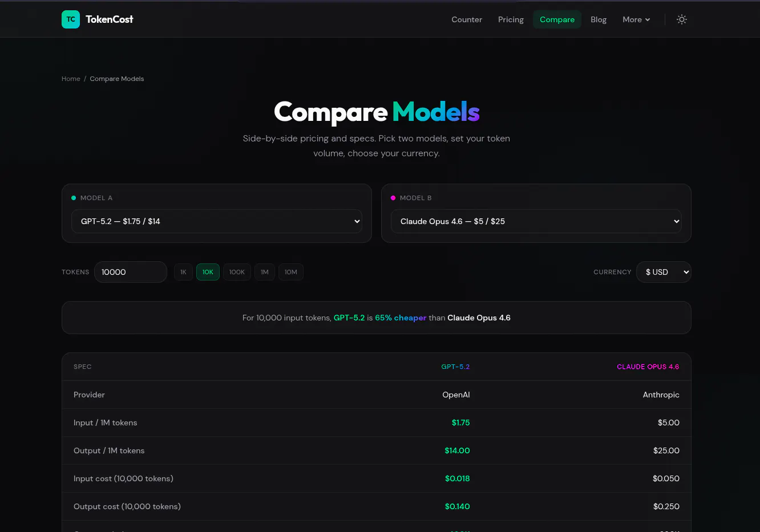This screenshot has width=760, height=532.
Task: Click the Claude Opus 4.6 column header
Action: [648, 367]
